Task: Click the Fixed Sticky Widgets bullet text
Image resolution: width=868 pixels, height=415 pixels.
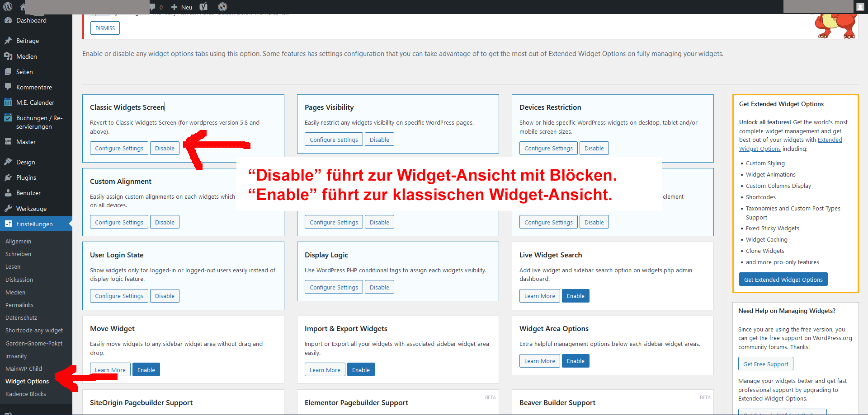Action: (x=773, y=228)
